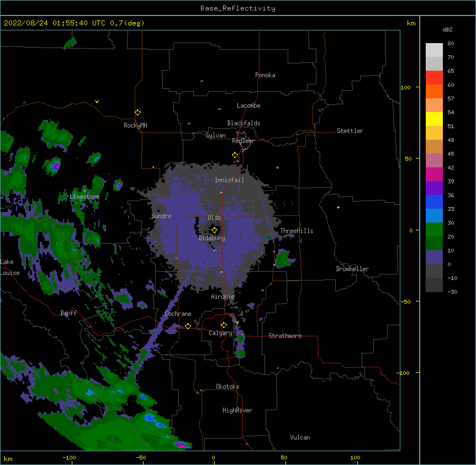
Task: Click the white plus marker north of Drumheller
Action: tap(338, 207)
